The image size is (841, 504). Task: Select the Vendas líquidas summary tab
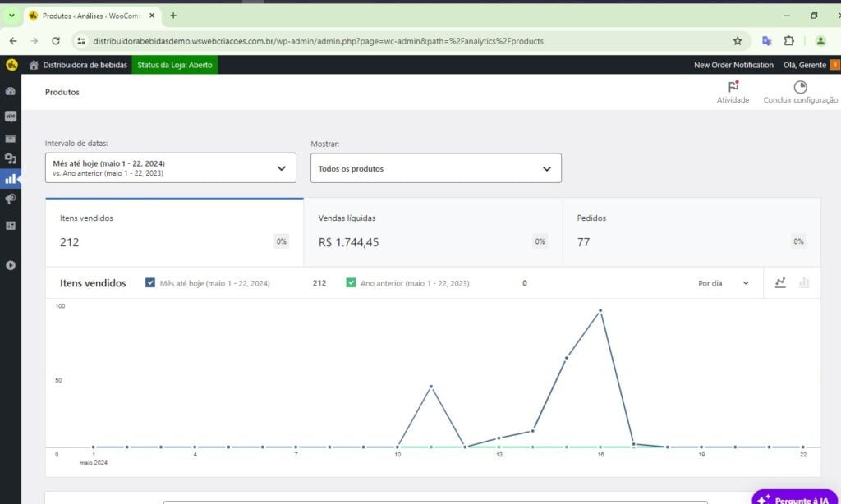click(433, 231)
